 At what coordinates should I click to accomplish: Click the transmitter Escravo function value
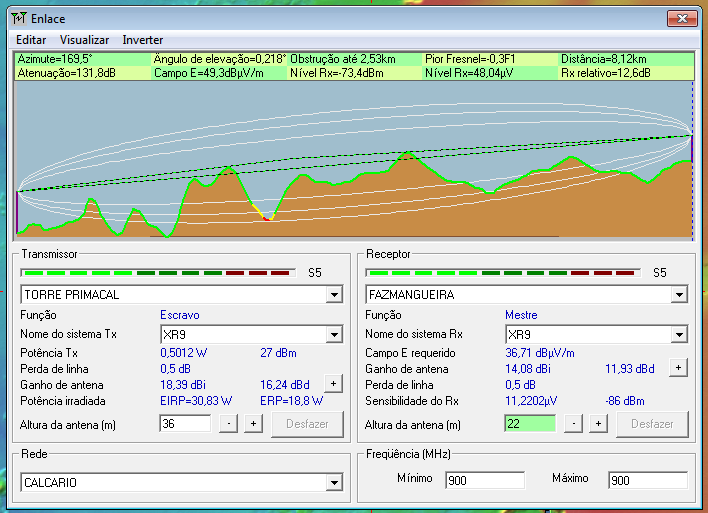click(180, 315)
